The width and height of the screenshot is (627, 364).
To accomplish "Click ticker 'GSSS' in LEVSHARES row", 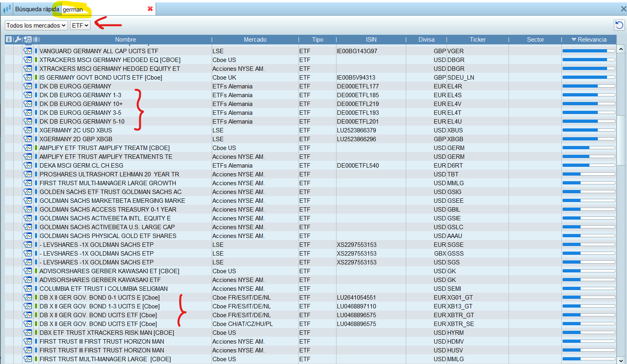I will click(x=455, y=253).
